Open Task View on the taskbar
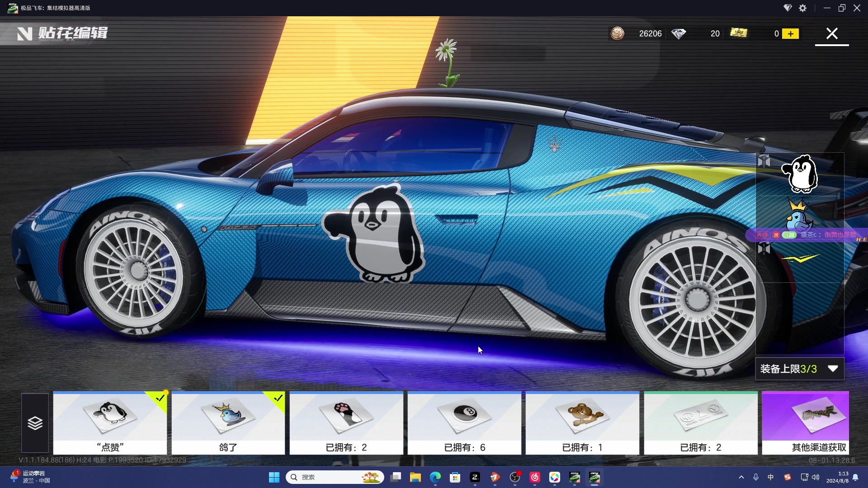 pyautogui.click(x=396, y=477)
